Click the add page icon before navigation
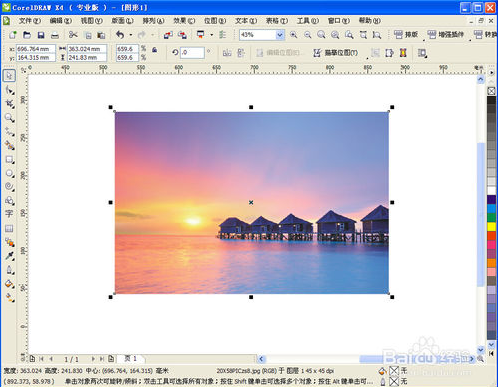Screen dimensions: 498x387 (32, 359)
